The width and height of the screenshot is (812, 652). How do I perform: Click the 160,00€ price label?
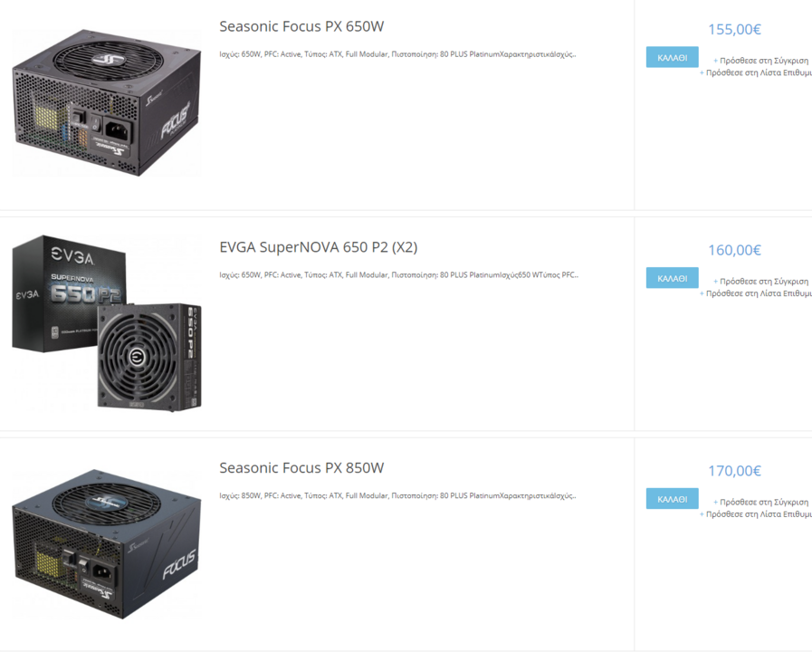[734, 250]
